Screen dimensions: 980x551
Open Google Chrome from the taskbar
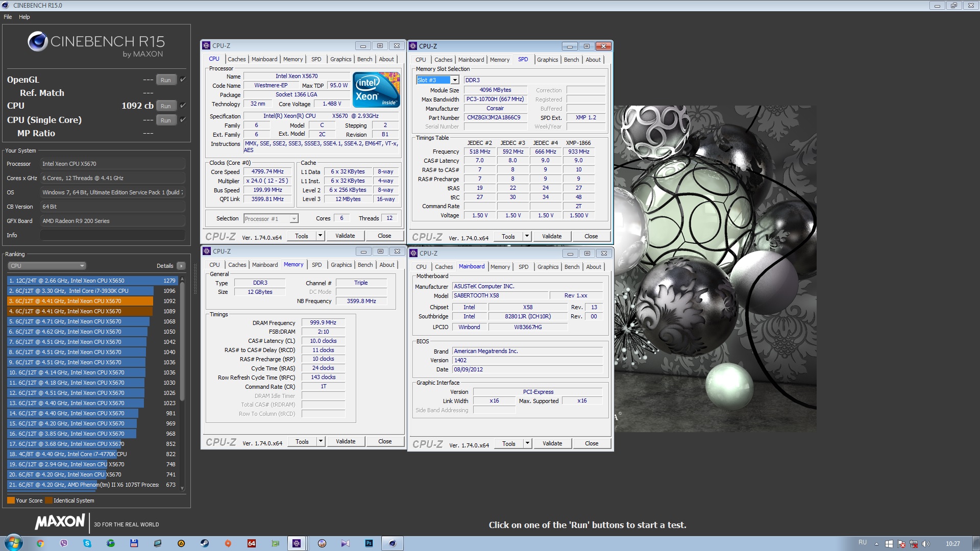(x=40, y=543)
